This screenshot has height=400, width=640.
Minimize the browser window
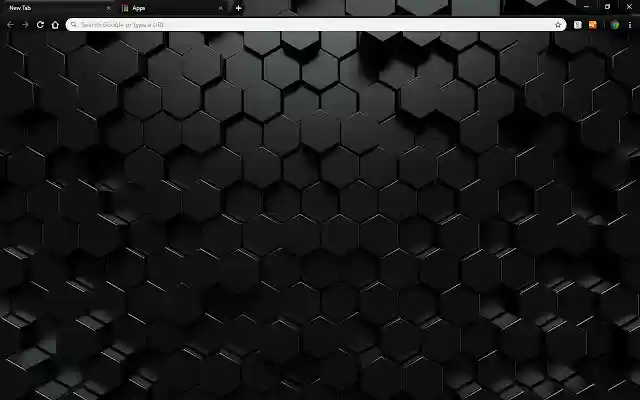[x=587, y=7]
